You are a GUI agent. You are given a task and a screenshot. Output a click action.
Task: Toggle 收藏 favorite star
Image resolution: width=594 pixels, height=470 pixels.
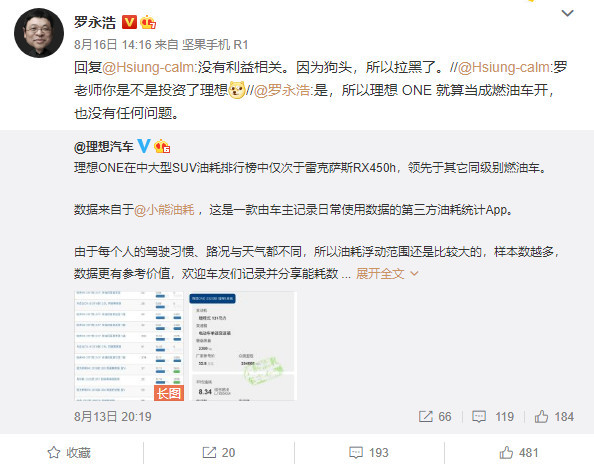click(x=69, y=453)
